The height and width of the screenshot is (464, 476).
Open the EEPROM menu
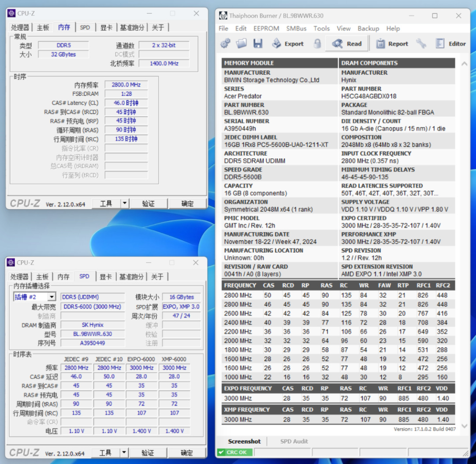coord(266,28)
